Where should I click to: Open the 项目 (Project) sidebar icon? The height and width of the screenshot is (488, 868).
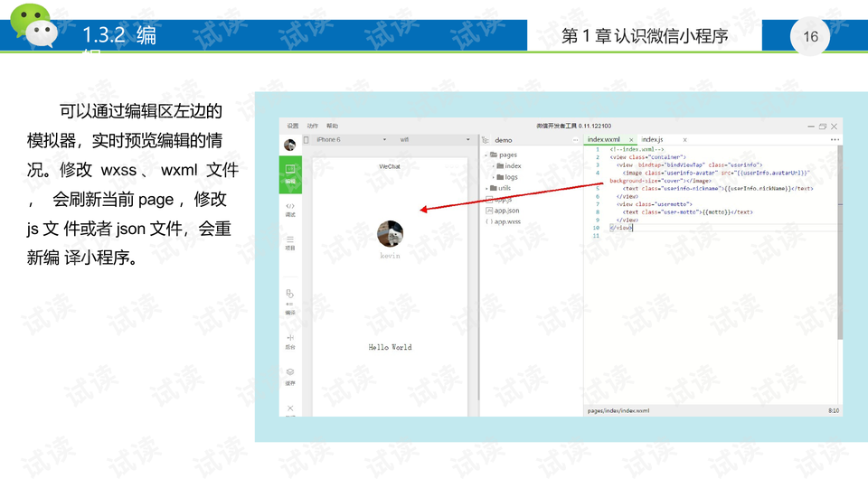coord(290,243)
